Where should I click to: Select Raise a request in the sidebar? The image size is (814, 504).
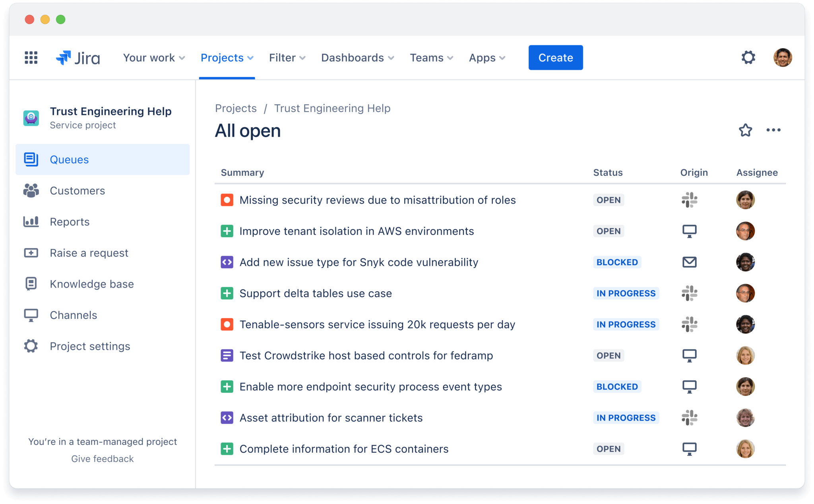(x=89, y=253)
